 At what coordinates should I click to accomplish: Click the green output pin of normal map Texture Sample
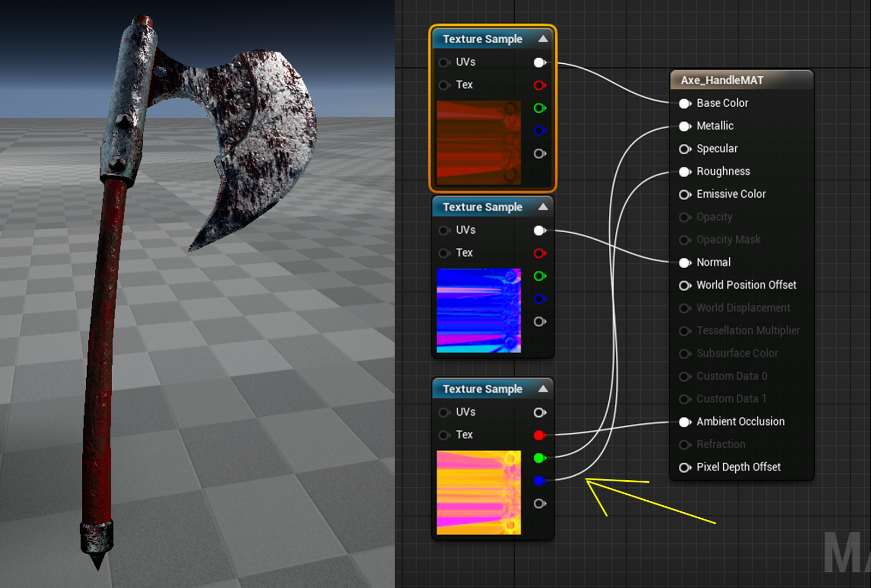click(x=540, y=276)
